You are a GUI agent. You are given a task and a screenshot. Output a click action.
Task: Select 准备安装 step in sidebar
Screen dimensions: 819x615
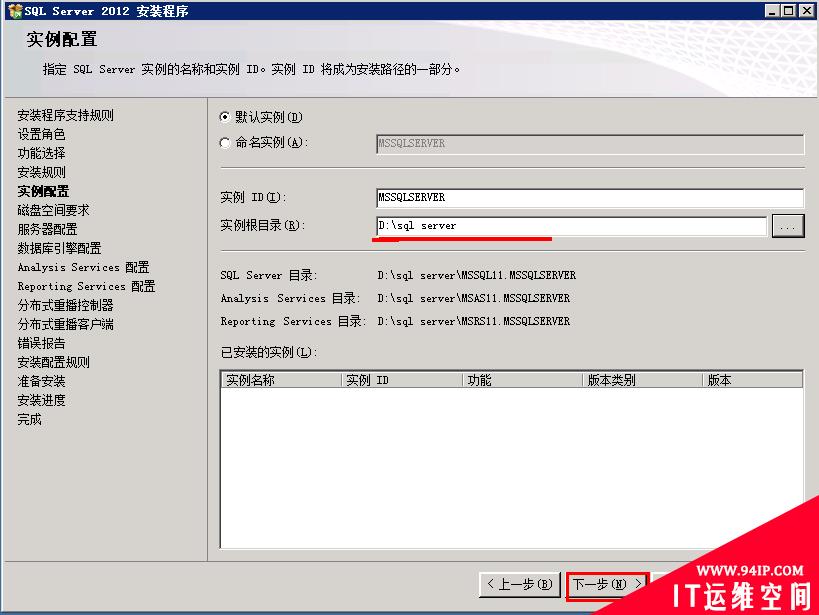click(41, 381)
